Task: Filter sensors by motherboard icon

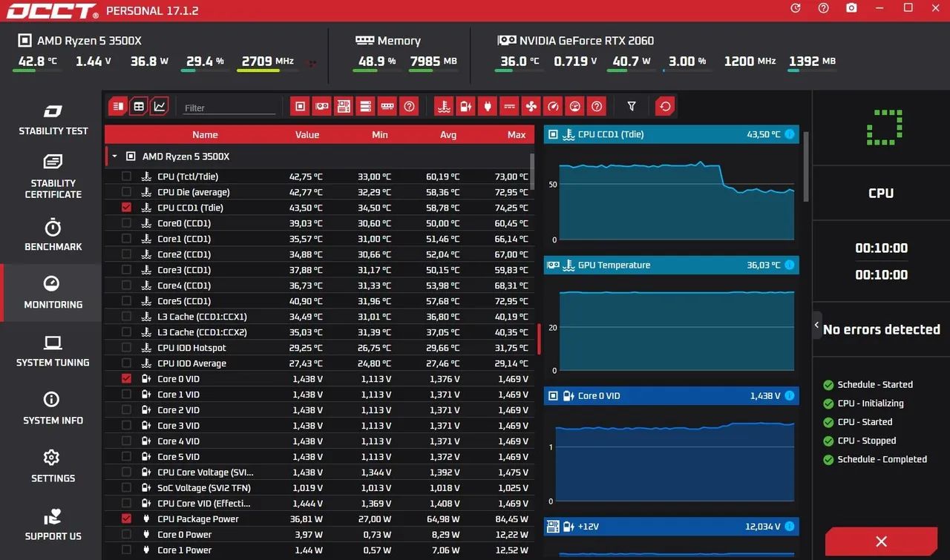Action: [344, 107]
